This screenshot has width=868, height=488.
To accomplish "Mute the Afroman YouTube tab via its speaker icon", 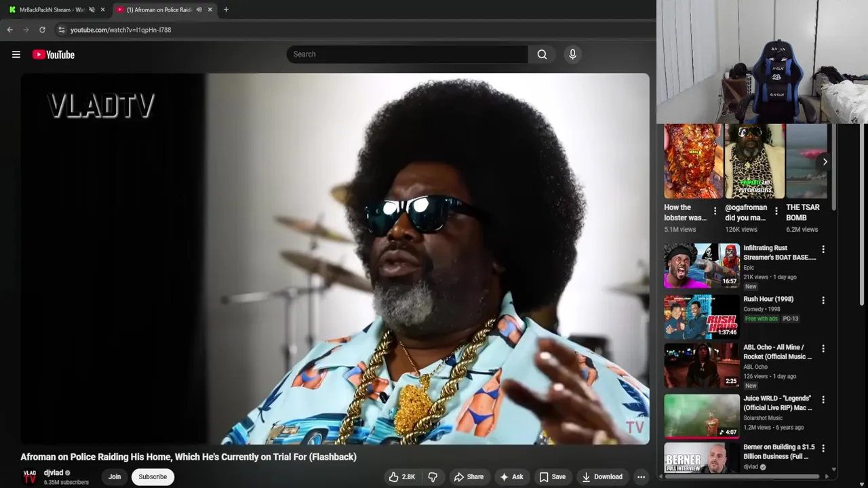I will tap(199, 9).
